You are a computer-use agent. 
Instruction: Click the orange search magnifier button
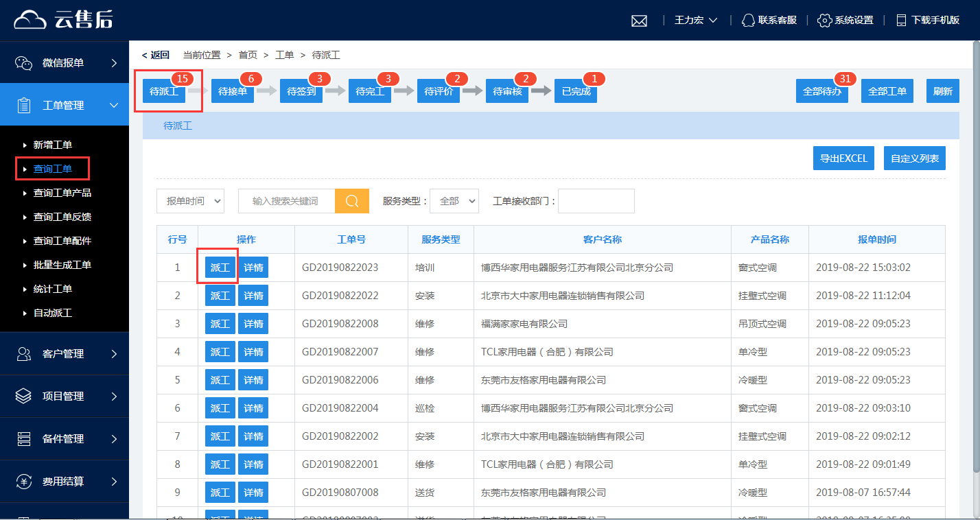click(x=352, y=201)
